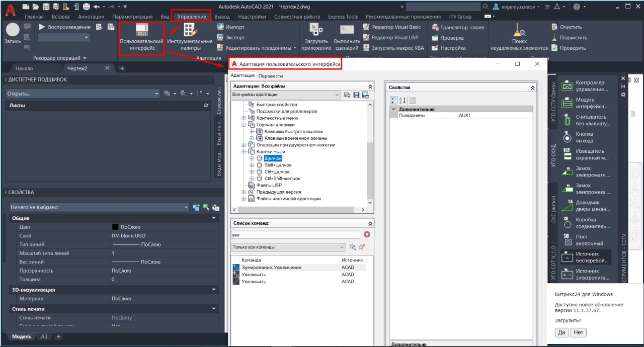Image resolution: width=644 pixels, height=347 pixels.
Task: Click Проверка in CAD standards panel
Action: pos(448,38)
